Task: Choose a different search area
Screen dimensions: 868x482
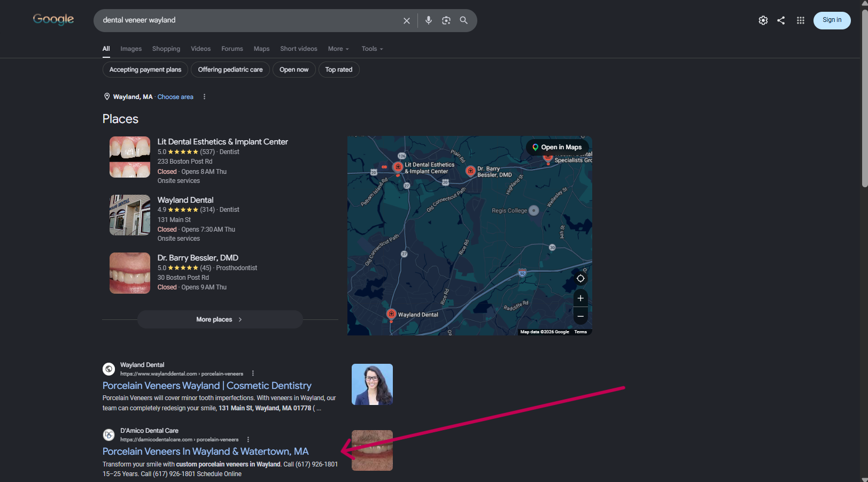Action: [x=175, y=97]
